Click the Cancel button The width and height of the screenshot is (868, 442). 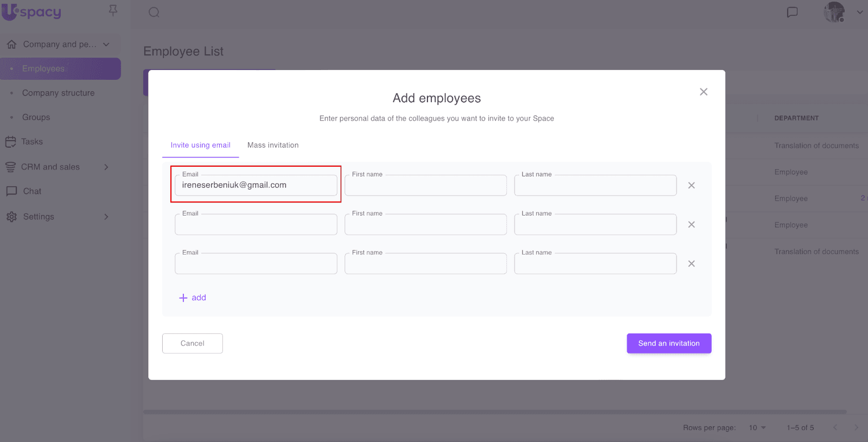[x=192, y=343]
